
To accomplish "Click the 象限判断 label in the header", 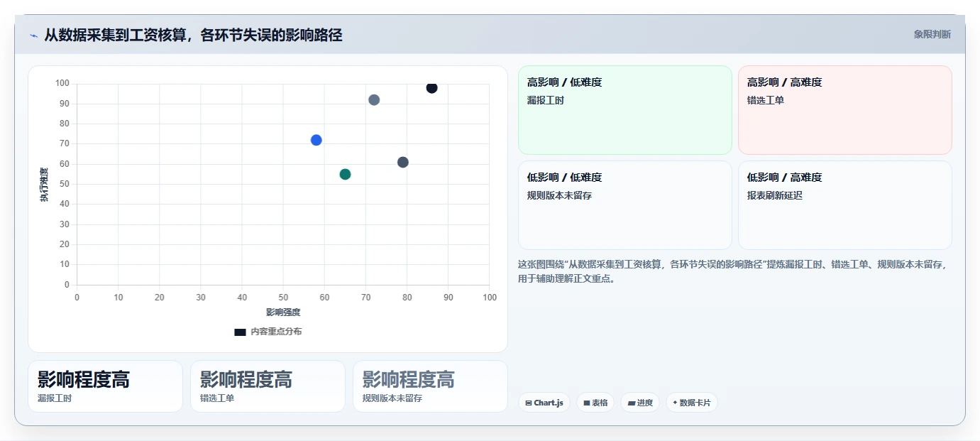I will click(932, 34).
